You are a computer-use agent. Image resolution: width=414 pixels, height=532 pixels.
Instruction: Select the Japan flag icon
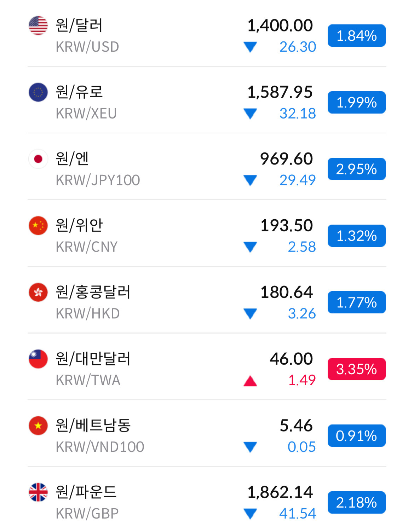click(x=38, y=159)
